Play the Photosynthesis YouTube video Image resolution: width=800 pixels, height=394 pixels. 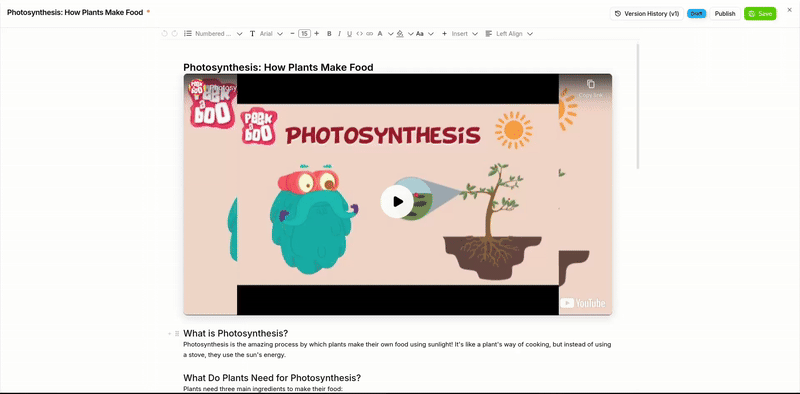397,202
